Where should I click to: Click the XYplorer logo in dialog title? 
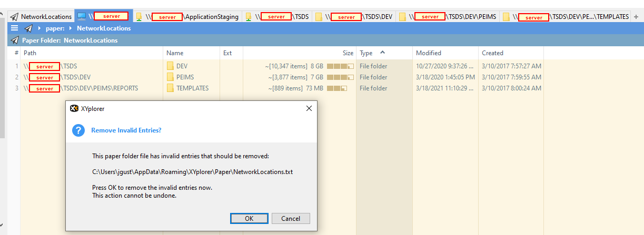[x=74, y=109]
